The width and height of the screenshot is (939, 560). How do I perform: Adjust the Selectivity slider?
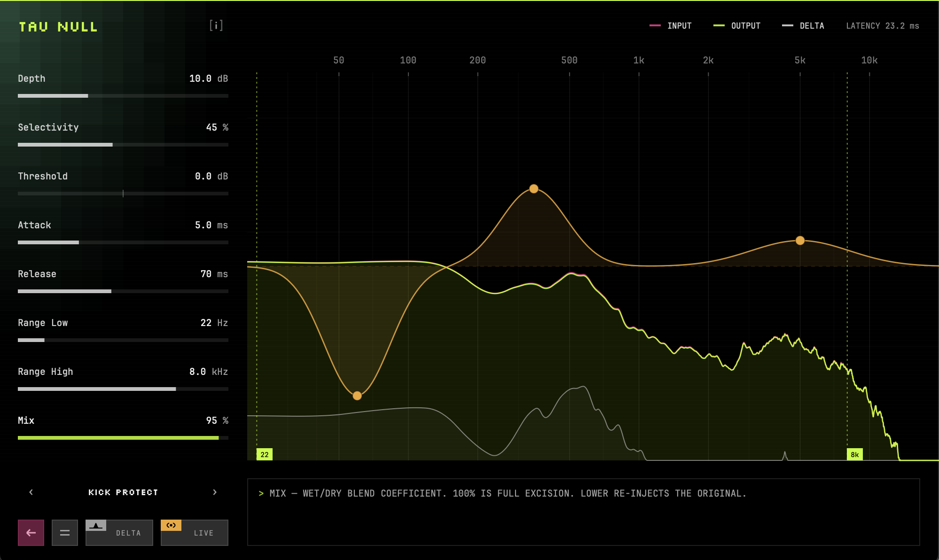pyautogui.click(x=123, y=145)
